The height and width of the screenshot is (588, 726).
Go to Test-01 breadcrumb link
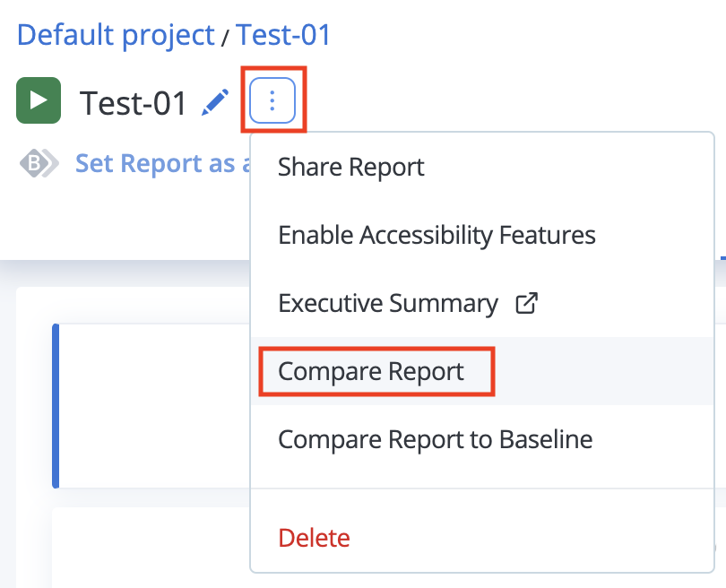[x=283, y=35]
